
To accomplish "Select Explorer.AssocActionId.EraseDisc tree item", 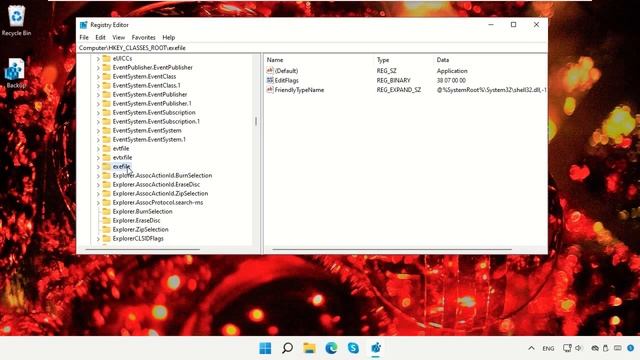I will (156, 184).
